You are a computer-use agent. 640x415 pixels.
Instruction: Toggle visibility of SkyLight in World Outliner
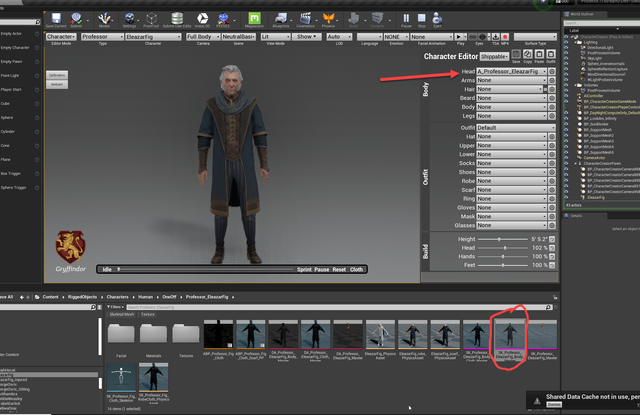(566, 58)
